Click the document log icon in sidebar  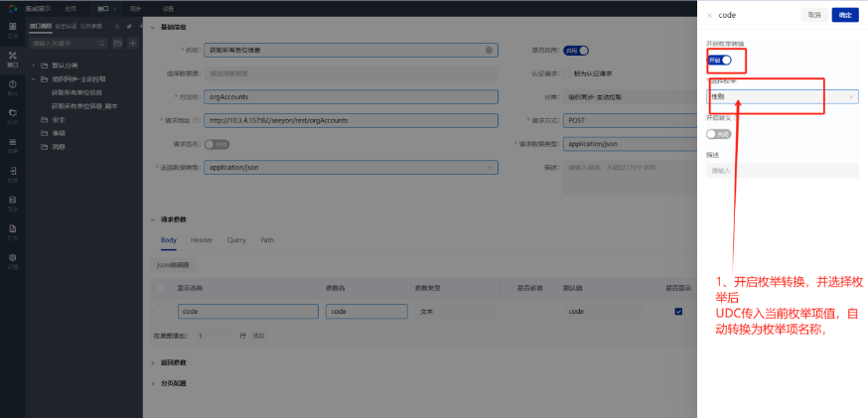(x=12, y=228)
